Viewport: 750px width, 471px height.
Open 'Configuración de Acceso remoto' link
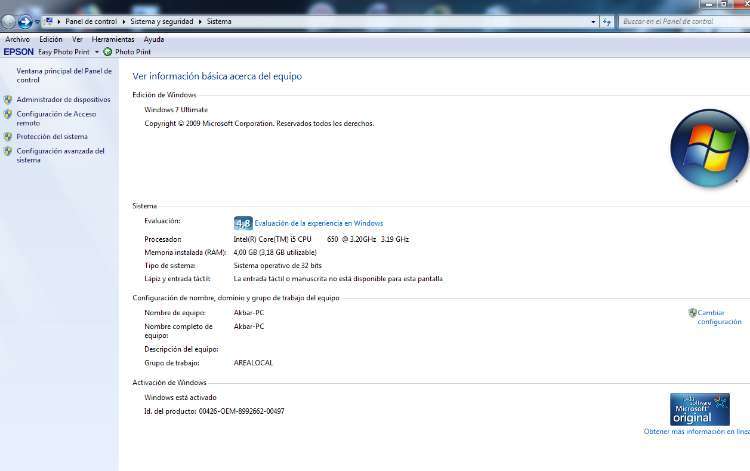(56, 118)
